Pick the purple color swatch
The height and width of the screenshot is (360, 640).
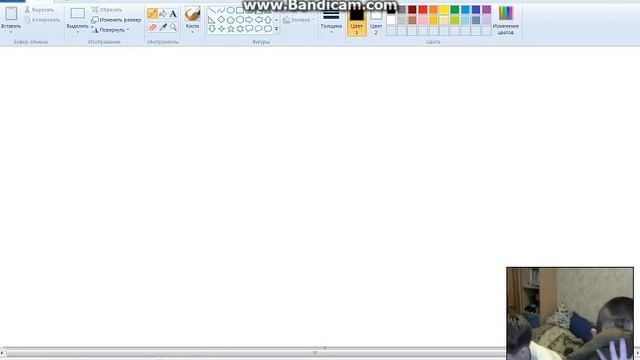487,10
